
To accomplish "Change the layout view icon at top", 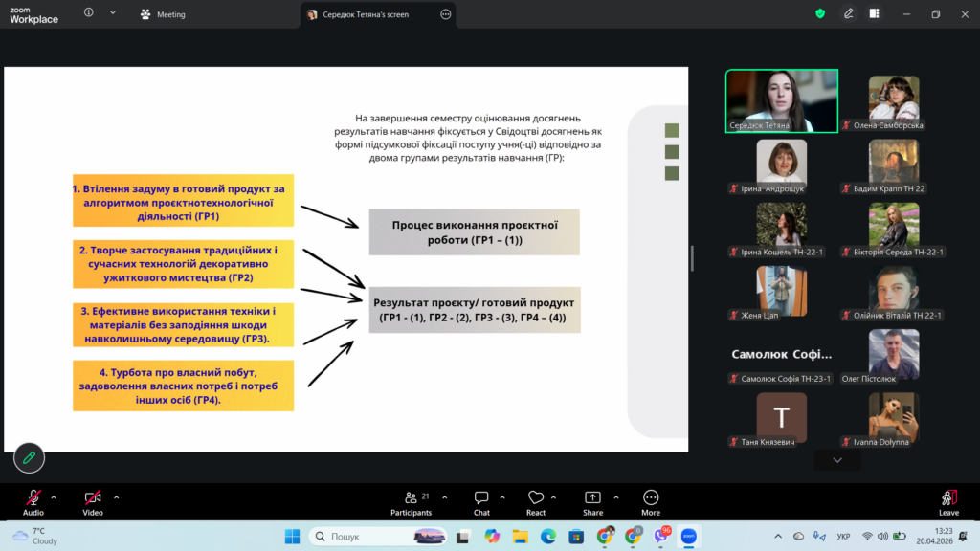I will 875,14.
